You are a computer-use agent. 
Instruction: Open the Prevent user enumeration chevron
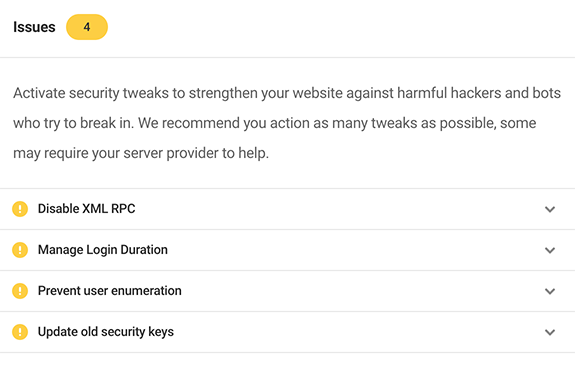coord(550,292)
